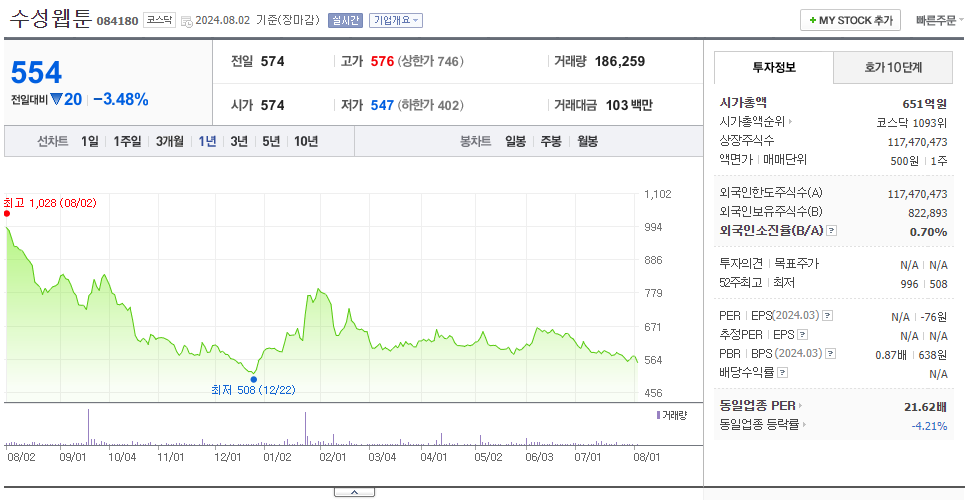Viewport: 968px width, 500px height.
Task: Switch to the 투자정보 tab
Action: 774,67
